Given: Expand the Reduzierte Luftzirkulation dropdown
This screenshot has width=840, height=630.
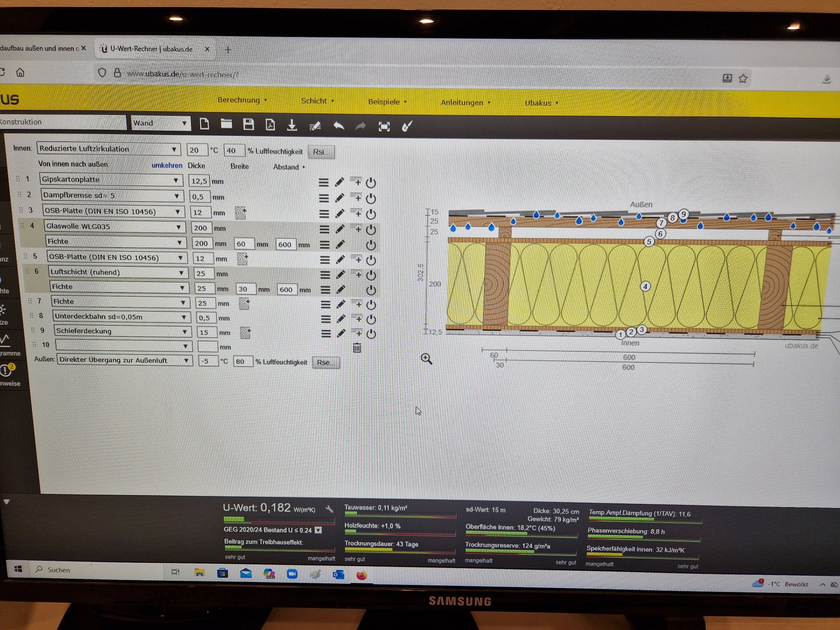Looking at the screenshot, I should coord(108,149).
